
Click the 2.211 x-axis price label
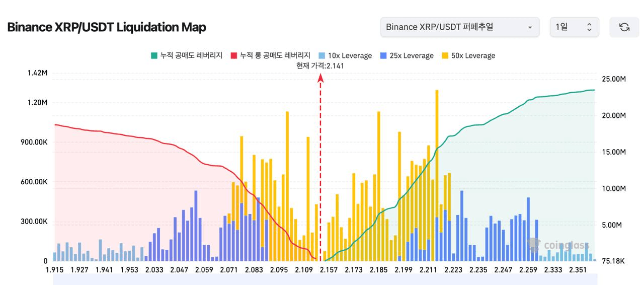429,270
